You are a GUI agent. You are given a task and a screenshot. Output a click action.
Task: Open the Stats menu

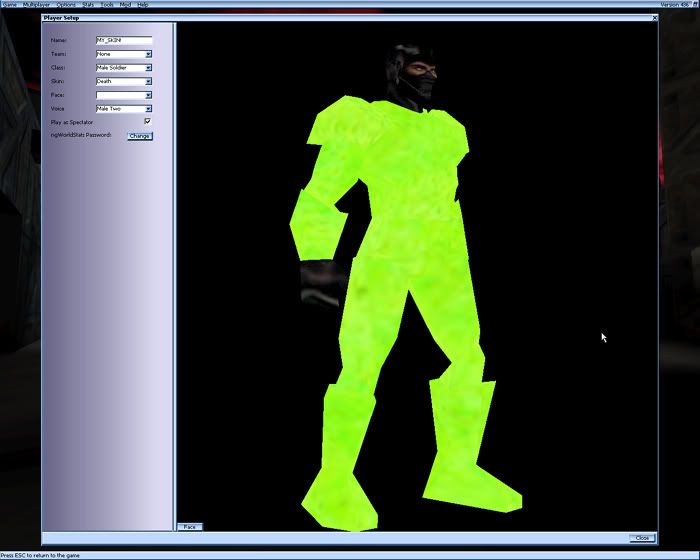point(89,5)
